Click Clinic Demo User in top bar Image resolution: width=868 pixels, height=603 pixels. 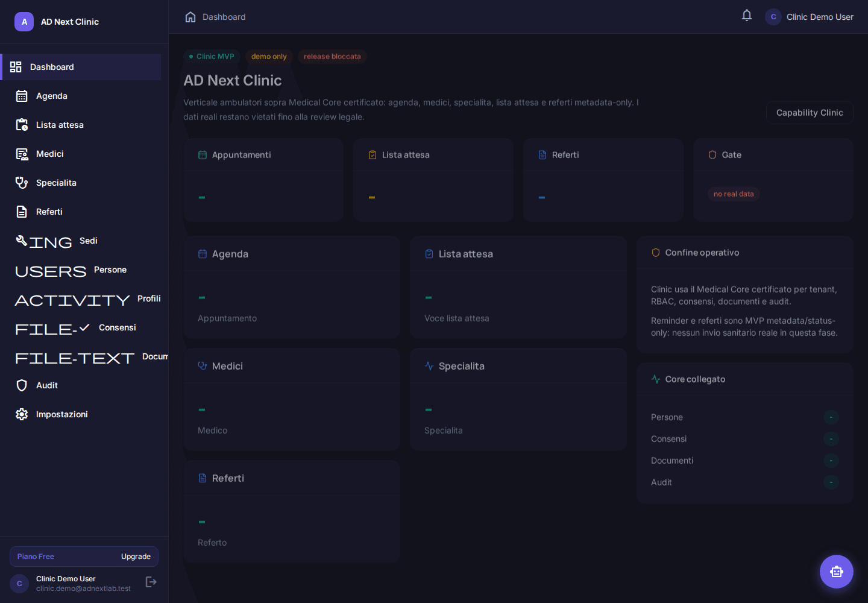pyautogui.click(x=820, y=17)
